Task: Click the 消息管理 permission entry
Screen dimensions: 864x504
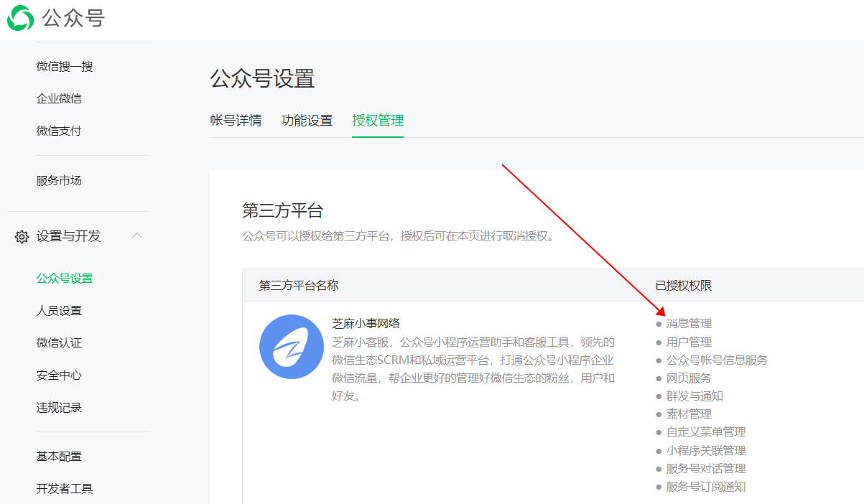Action: coord(689,324)
